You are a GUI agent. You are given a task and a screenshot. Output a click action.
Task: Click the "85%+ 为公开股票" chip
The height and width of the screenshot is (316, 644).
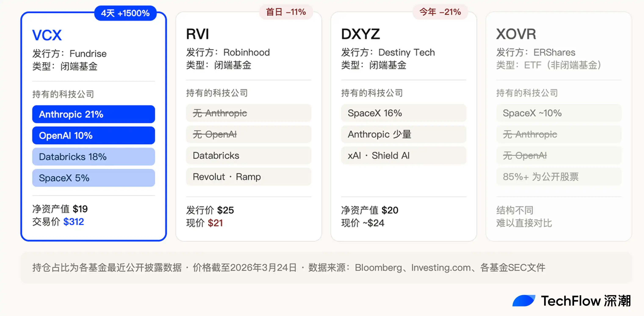click(558, 177)
